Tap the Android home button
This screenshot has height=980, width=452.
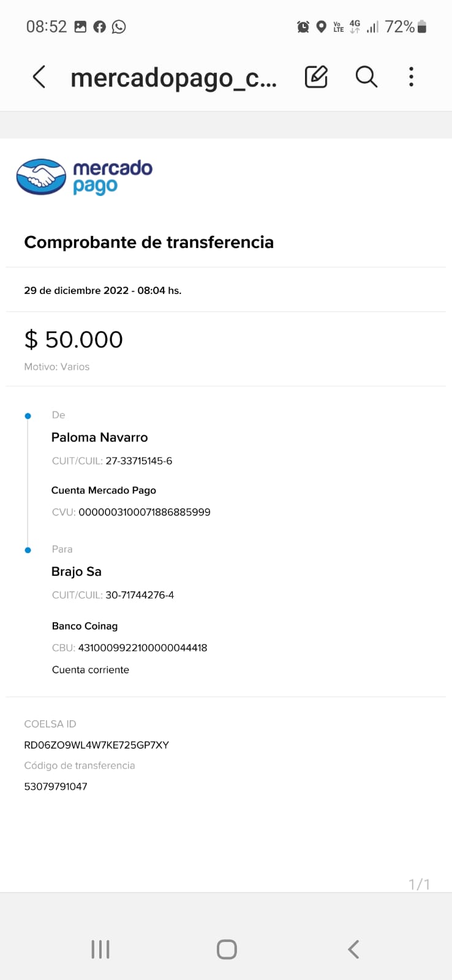point(227,949)
